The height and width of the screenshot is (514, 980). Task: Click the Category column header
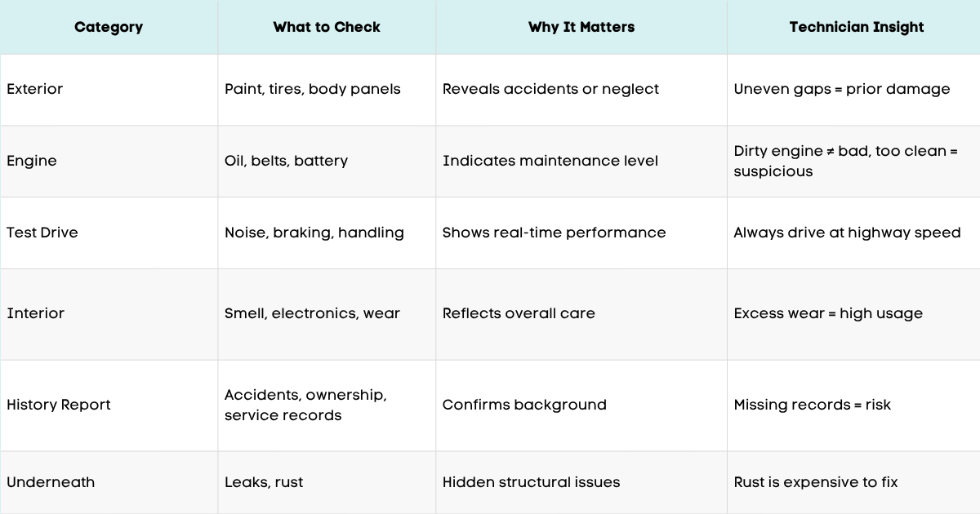coord(109,27)
